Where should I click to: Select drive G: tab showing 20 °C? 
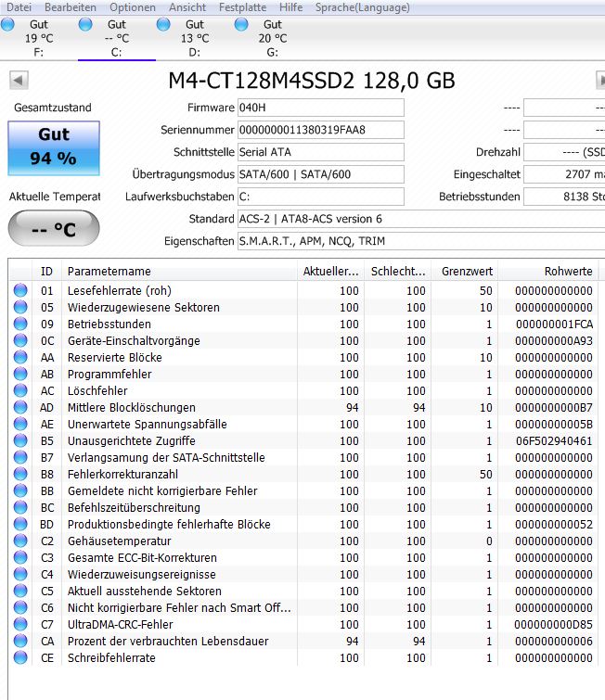coord(272,38)
